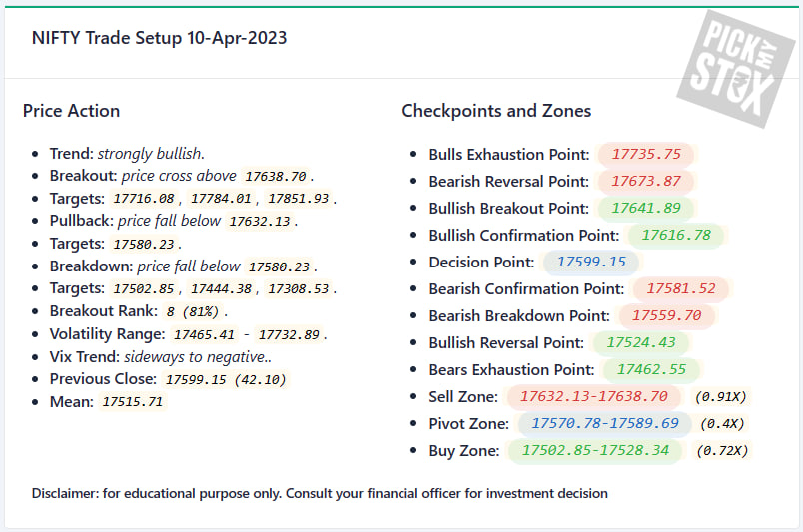This screenshot has height=532, width=803.
Task: Click the Mean value 17515.71
Action: tap(133, 402)
